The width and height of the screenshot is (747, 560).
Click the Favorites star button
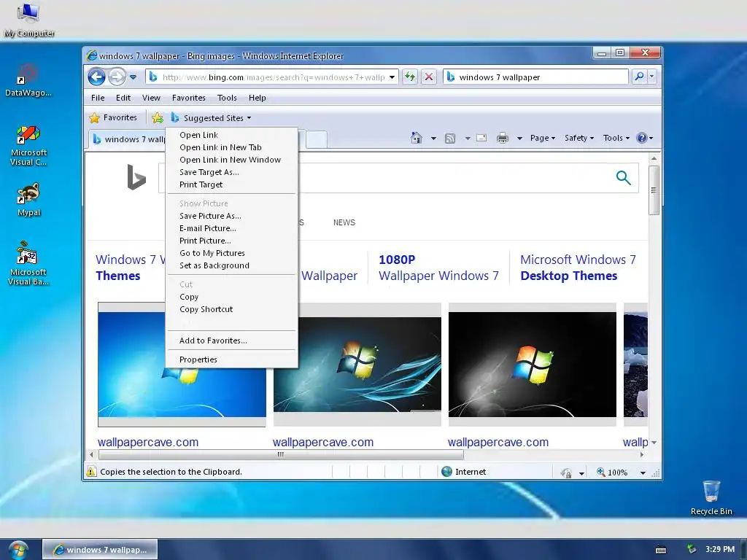pyautogui.click(x=113, y=117)
